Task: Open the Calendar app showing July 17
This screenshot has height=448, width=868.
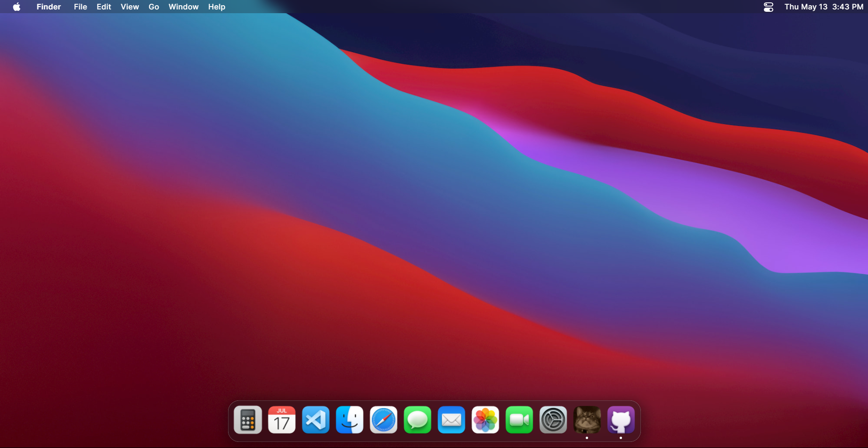Action: (281, 420)
